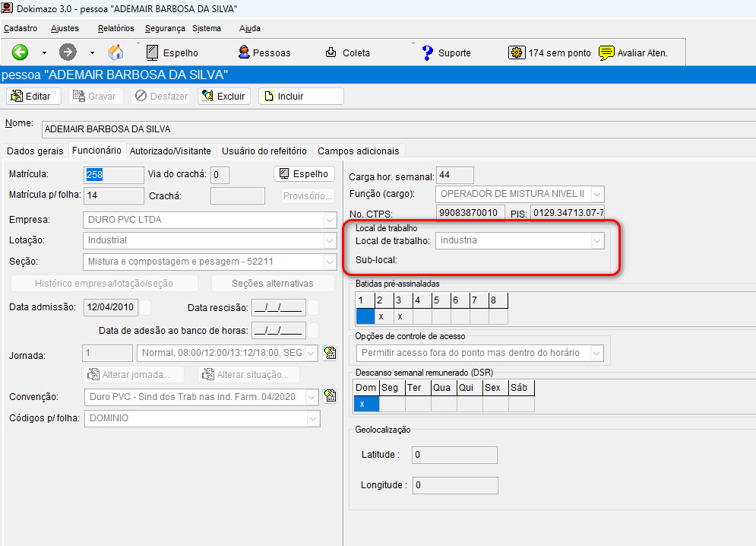The height and width of the screenshot is (546, 756).
Task: Expand the Códigos p/ folha dropdown
Action: click(312, 418)
